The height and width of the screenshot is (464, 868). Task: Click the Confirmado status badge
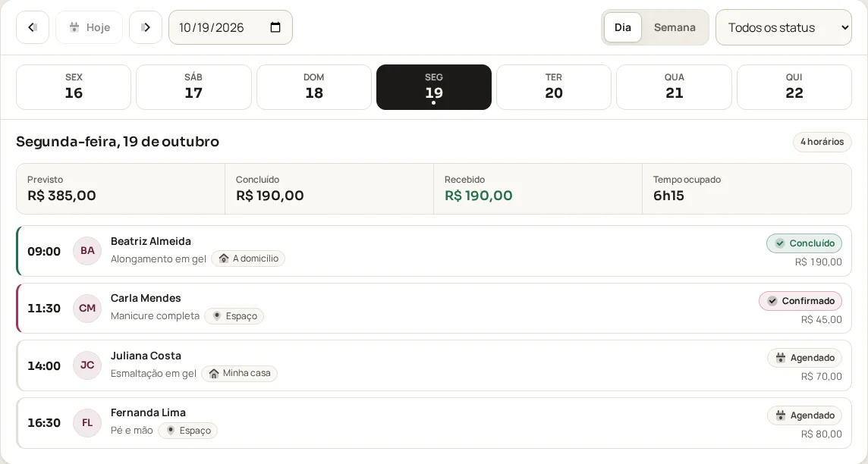(800, 301)
